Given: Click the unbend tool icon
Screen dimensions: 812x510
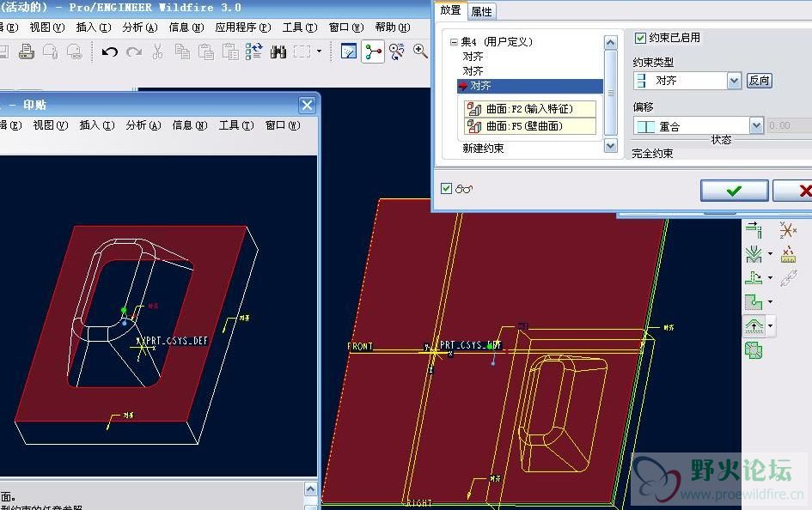Looking at the screenshot, I should pyautogui.click(x=754, y=278).
